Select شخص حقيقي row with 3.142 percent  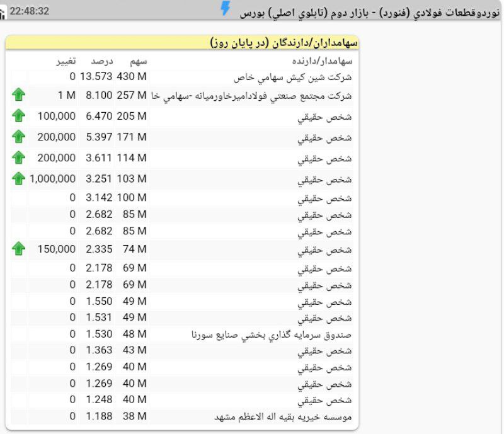[333, 198]
